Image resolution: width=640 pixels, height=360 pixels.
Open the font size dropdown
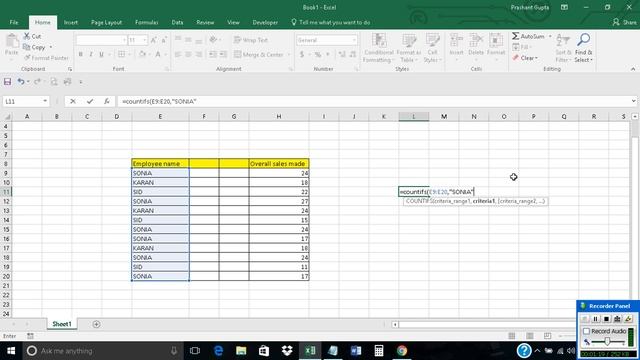(x=144, y=40)
